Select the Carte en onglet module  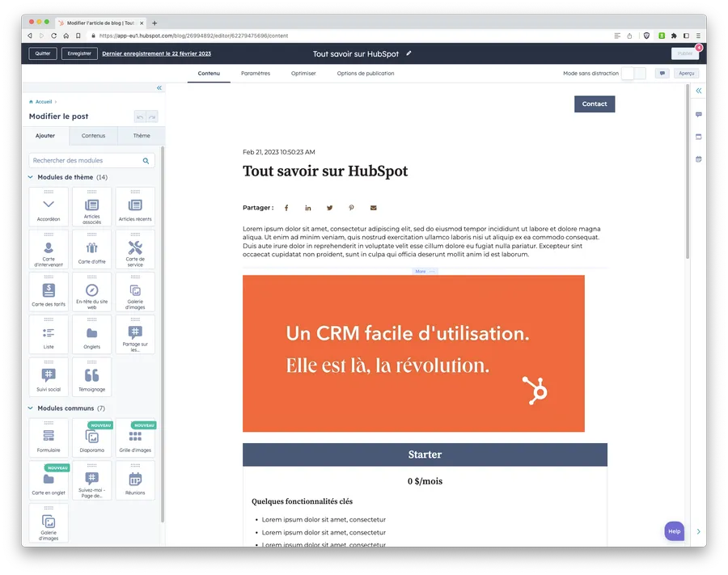pyautogui.click(x=49, y=481)
